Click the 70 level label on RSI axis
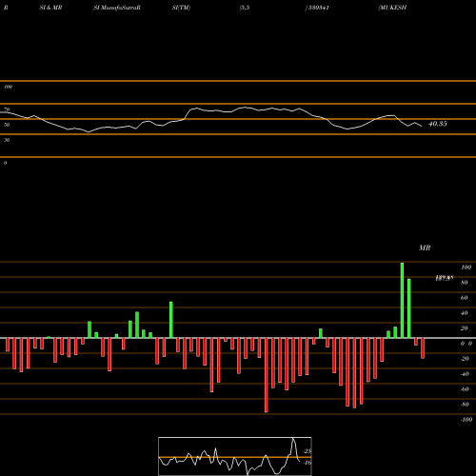 pyautogui.click(x=7, y=109)
